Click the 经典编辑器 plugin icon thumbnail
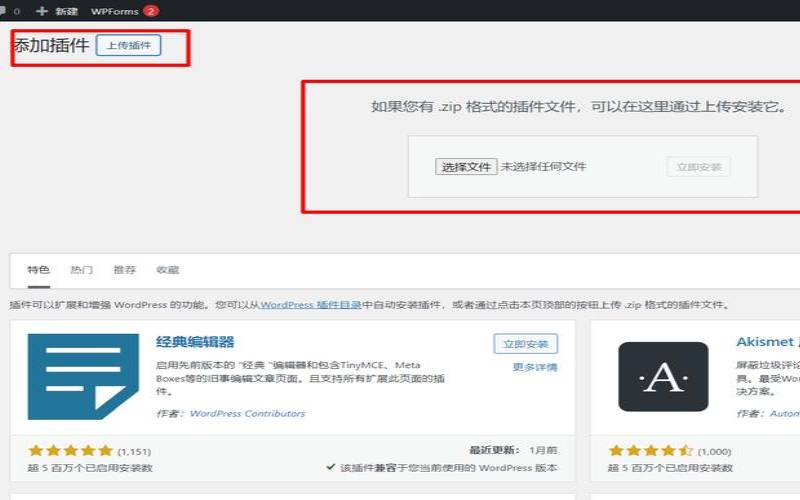The width and height of the screenshot is (800, 500). point(83,377)
